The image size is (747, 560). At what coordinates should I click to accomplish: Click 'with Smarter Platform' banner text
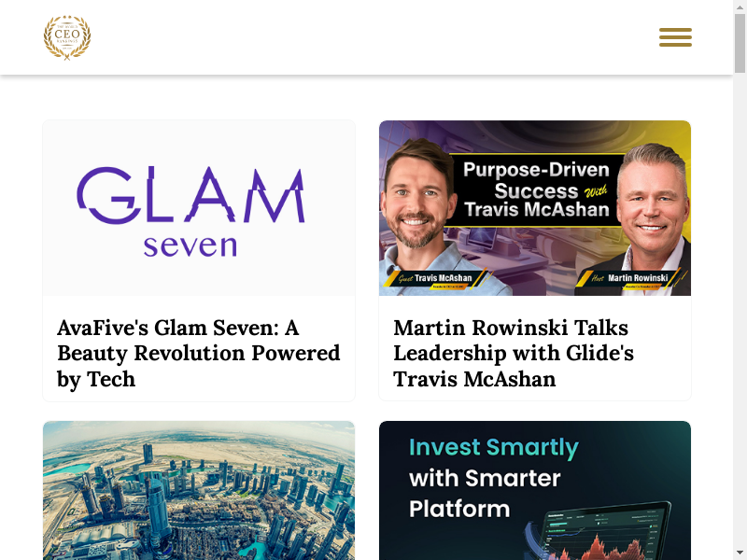tap(485, 494)
